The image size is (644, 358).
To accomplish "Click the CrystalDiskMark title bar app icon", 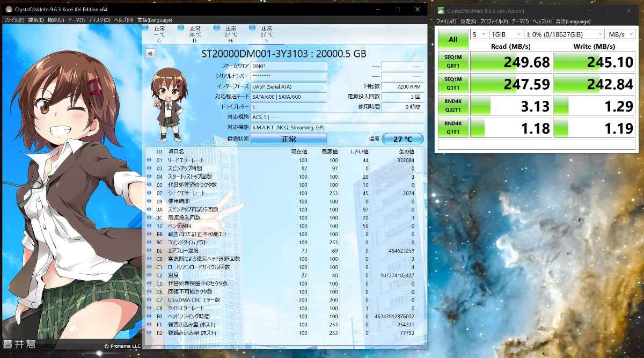I will 441,10.
